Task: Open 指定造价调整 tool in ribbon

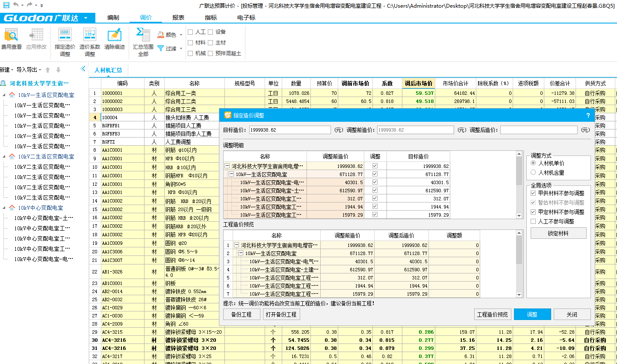Action: coord(65,42)
